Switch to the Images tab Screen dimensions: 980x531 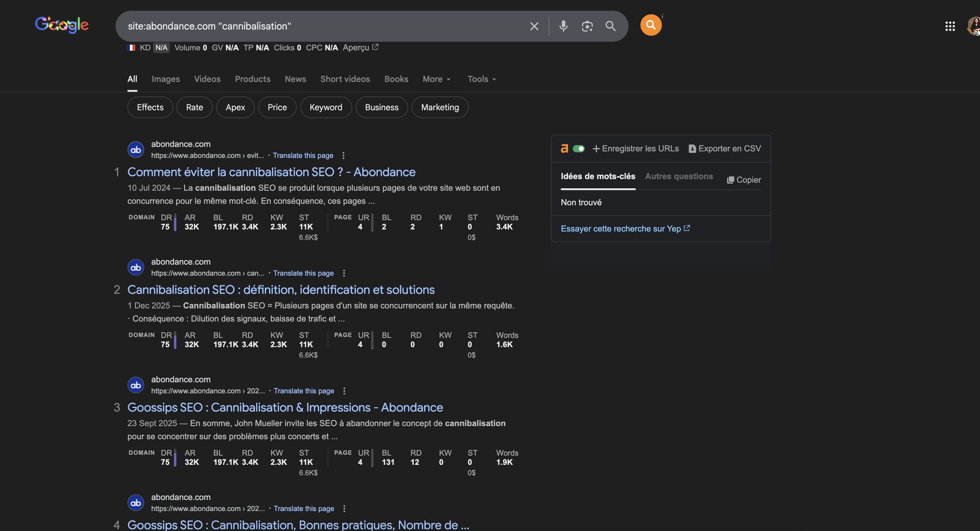click(166, 79)
